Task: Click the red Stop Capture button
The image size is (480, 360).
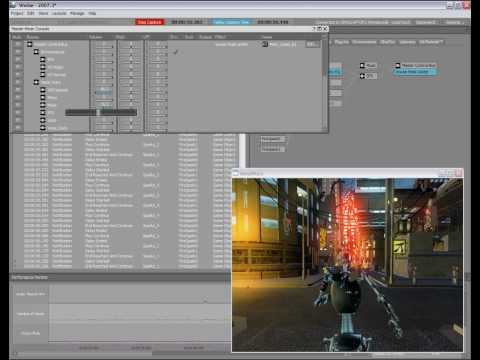Action: (x=150, y=22)
